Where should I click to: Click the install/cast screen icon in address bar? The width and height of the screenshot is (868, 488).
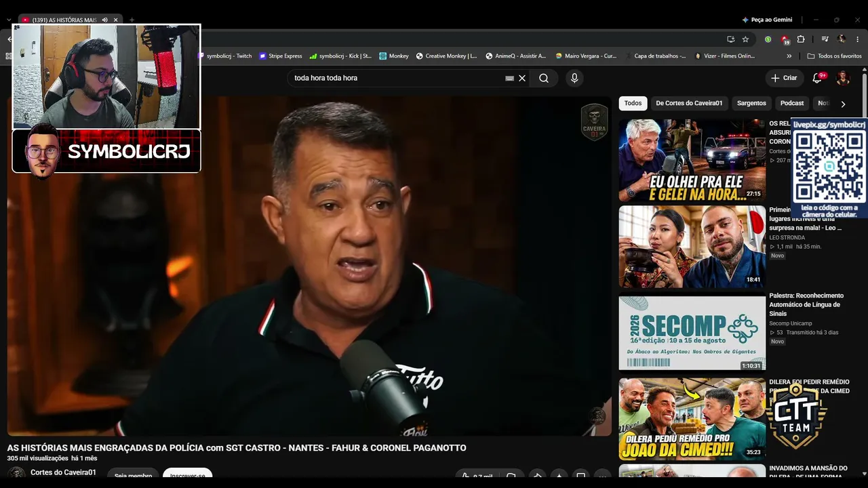click(730, 39)
